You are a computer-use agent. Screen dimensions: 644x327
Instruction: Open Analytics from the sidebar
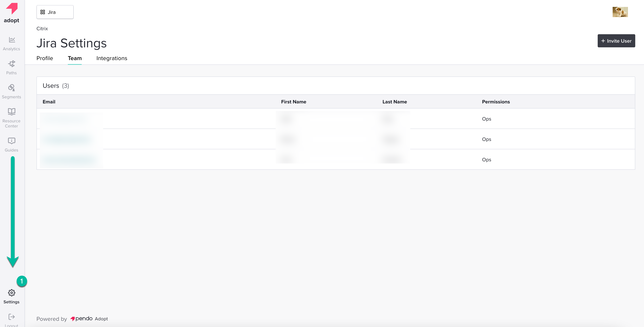(x=11, y=44)
